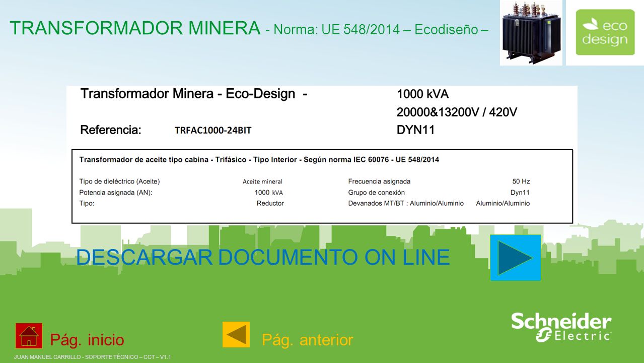Screen dimensions: 644x363
Task: Go to Pág. anterior
Action: pyautogui.click(x=308, y=340)
